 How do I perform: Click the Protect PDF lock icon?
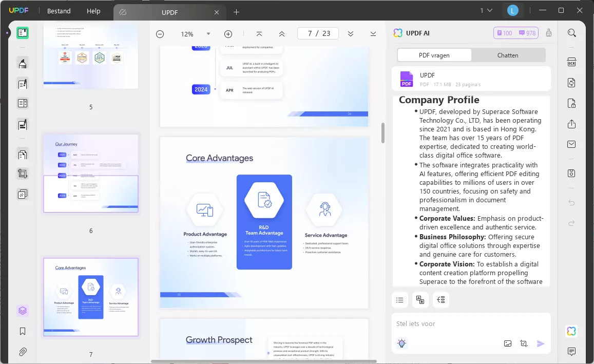571,103
